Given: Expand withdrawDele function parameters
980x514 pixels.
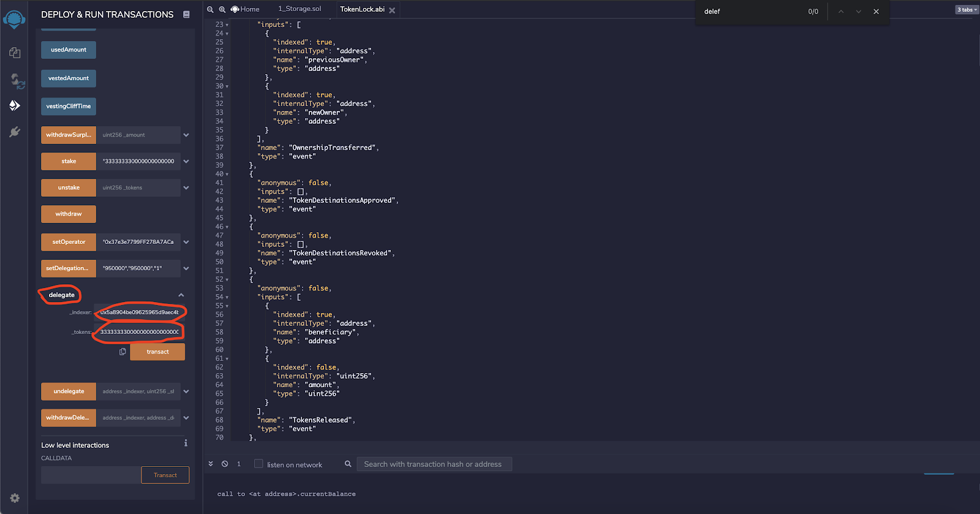Looking at the screenshot, I should pyautogui.click(x=186, y=418).
